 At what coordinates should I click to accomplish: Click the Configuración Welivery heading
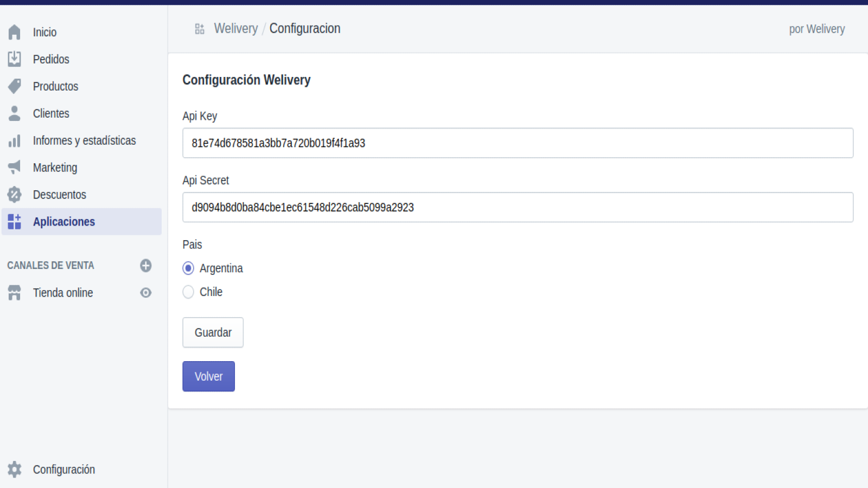point(246,80)
